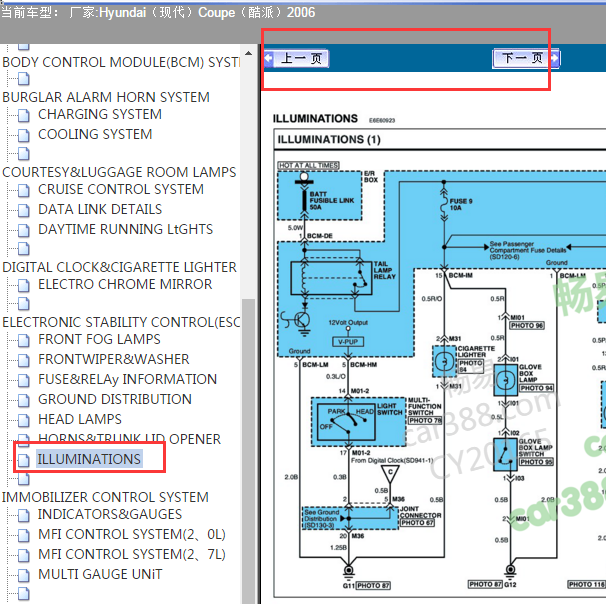The image size is (606, 604).
Task: Click document icon beside MFI CONTROL SYSTEM(2、0L)
Action: coord(24,535)
